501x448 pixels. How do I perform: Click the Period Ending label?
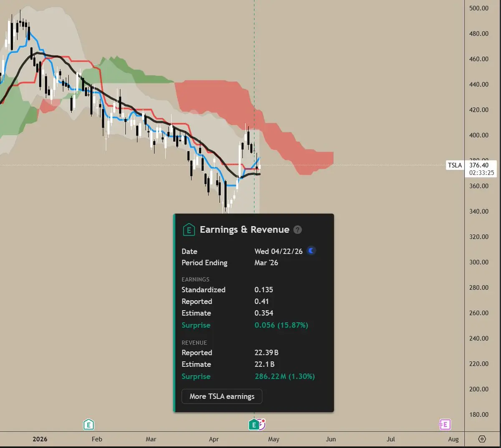pyautogui.click(x=205, y=263)
